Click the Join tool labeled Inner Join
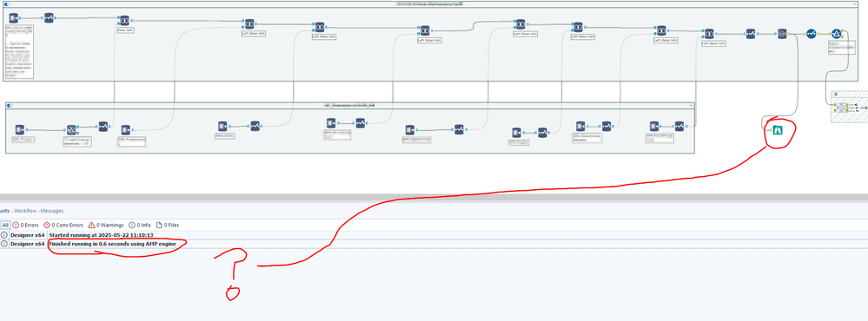868x321 pixels. coord(124,21)
